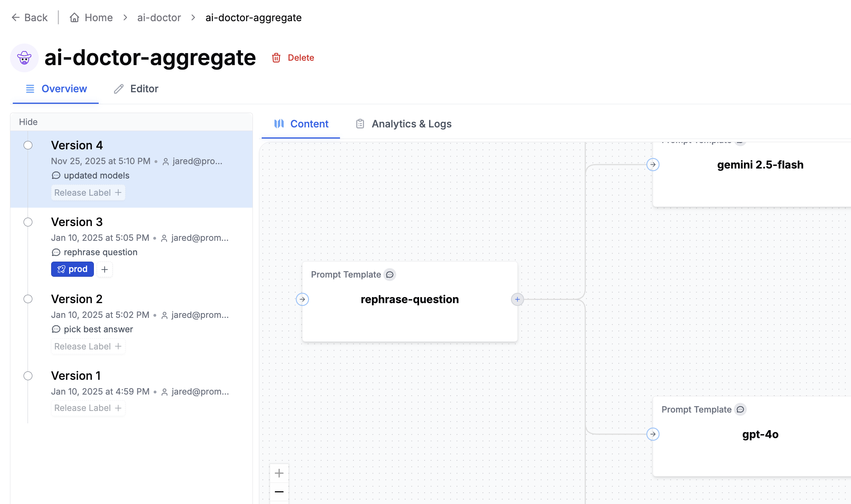
Task: Click input arrow of rephrase-question node
Action: [302, 299]
